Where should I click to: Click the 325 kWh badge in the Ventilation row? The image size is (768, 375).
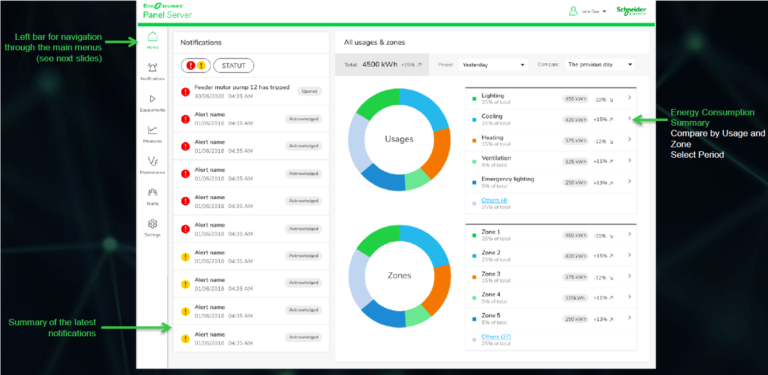tap(575, 162)
